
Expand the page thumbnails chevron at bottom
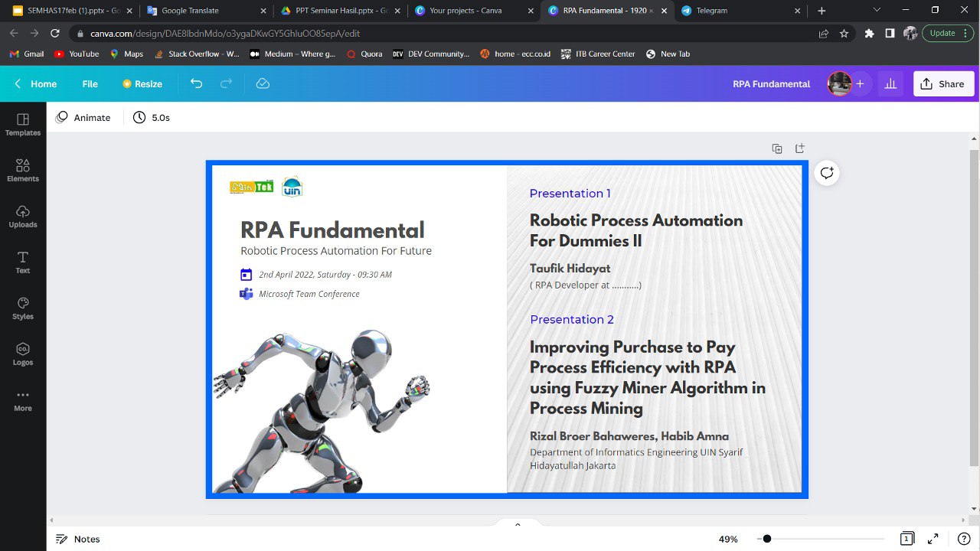point(518,525)
